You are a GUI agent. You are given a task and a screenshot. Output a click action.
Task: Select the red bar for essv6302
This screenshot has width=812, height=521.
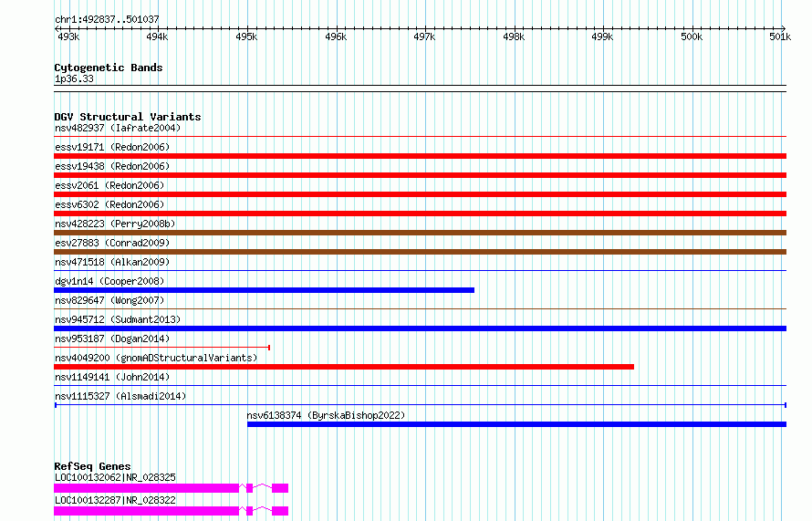tap(420, 214)
